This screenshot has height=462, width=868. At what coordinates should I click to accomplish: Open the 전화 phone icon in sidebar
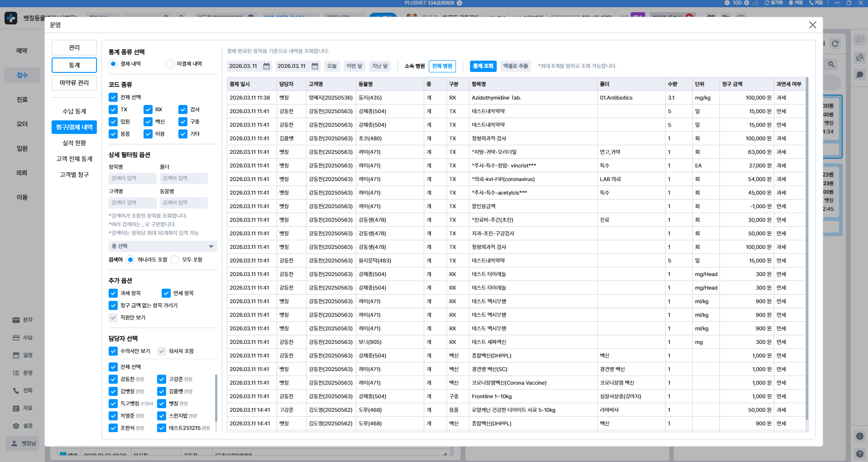tap(16, 391)
